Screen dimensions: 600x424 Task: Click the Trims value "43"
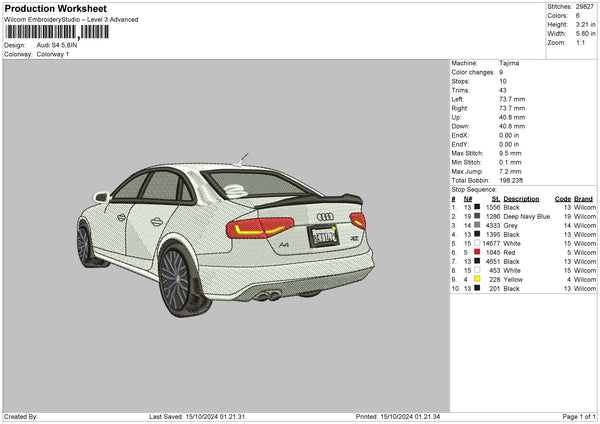(x=502, y=90)
